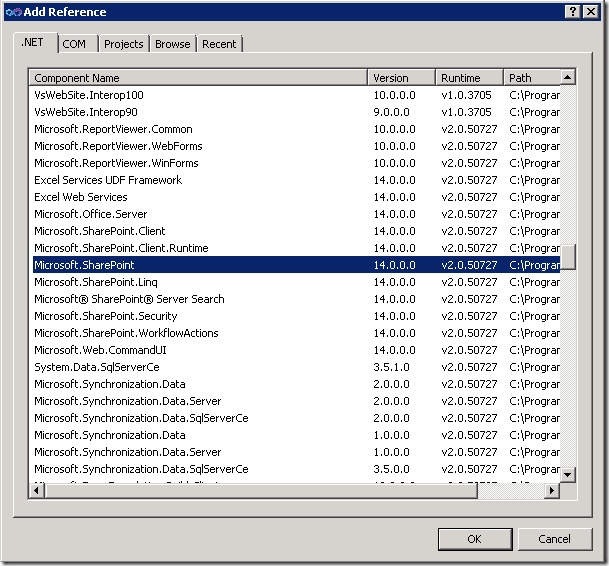Select Microsoft.Synchronization.Data.Server version 1.0.0.0
The height and width of the screenshot is (566, 609).
pyautogui.click(x=296, y=452)
